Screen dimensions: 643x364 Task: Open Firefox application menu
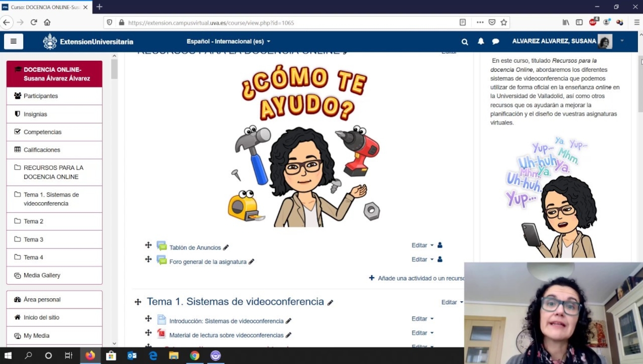(636, 22)
